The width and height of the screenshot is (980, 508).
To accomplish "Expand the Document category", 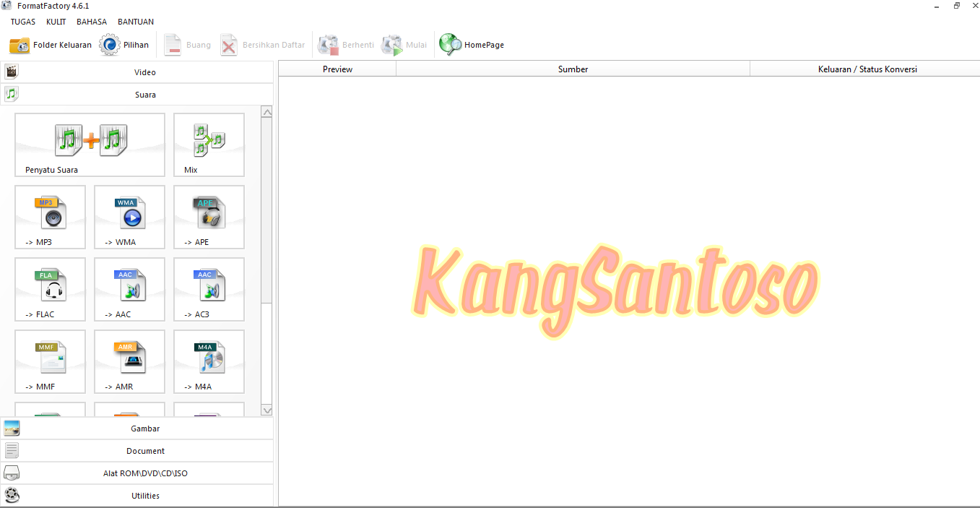I will tap(136, 451).
